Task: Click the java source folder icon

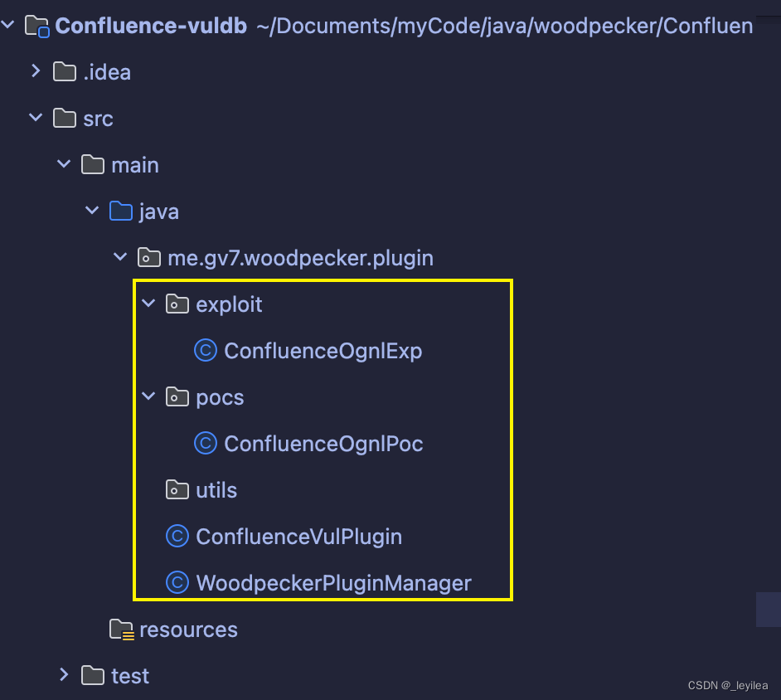Action: [x=120, y=211]
